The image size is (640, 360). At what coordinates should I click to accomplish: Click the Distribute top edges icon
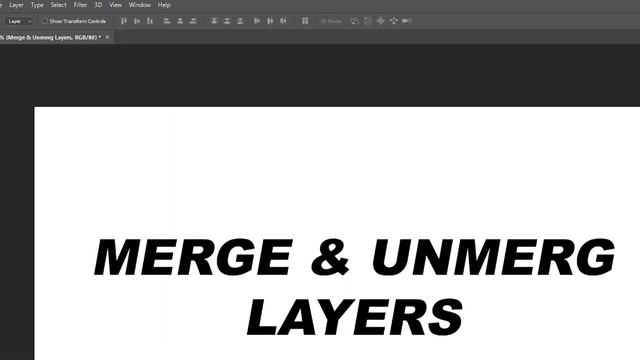tap(214, 21)
